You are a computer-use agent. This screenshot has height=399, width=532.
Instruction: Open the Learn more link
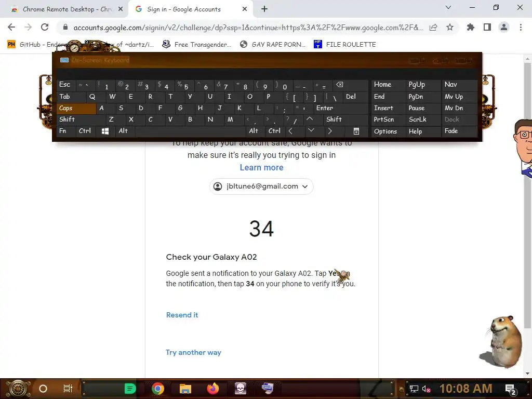262,168
